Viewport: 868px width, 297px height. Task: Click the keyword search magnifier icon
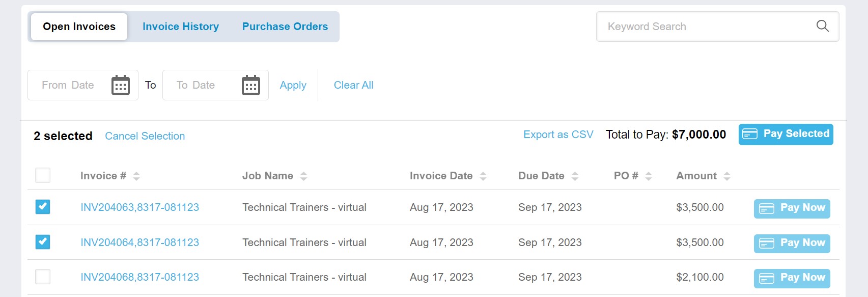[x=822, y=25]
